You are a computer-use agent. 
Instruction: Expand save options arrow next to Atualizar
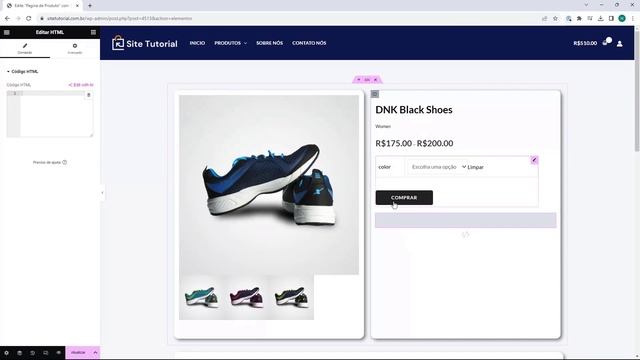[x=95, y=353]
